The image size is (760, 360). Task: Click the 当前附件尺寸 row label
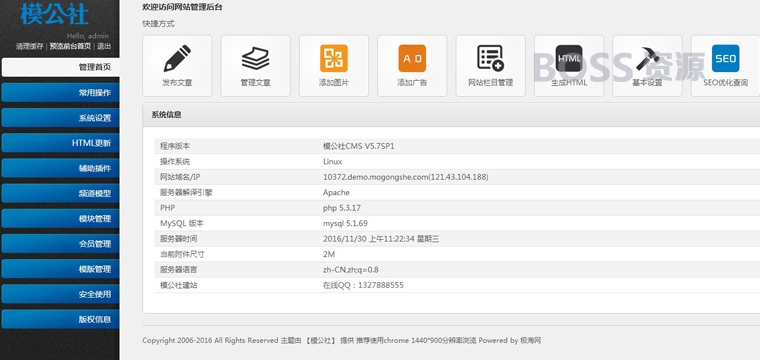click(x=182, y=254)
